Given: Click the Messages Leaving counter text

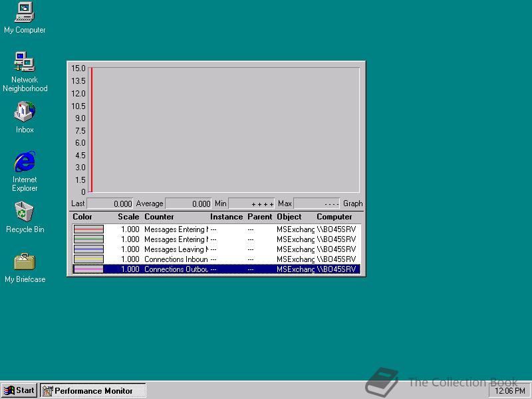Looking at the screenshot, I should [176, 249].
